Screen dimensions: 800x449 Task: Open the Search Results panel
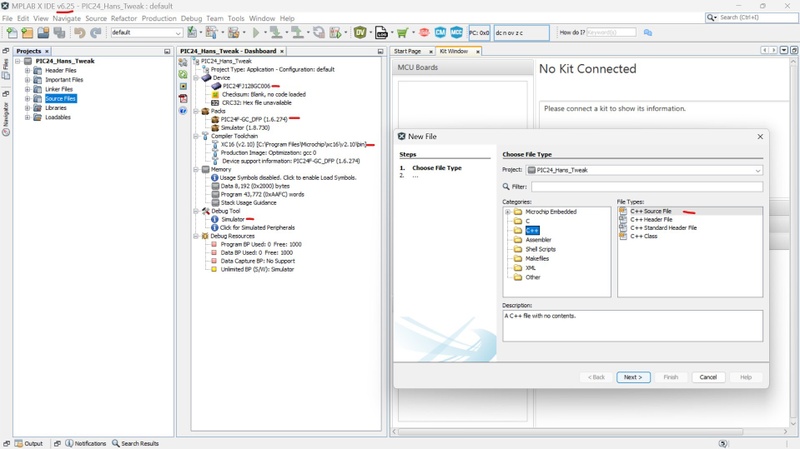point(135,443)
